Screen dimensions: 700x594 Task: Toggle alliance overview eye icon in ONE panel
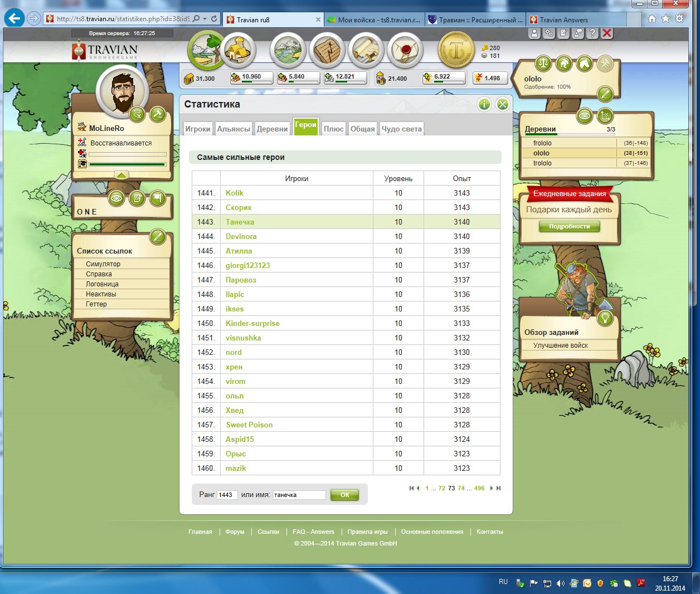(116, 198)
